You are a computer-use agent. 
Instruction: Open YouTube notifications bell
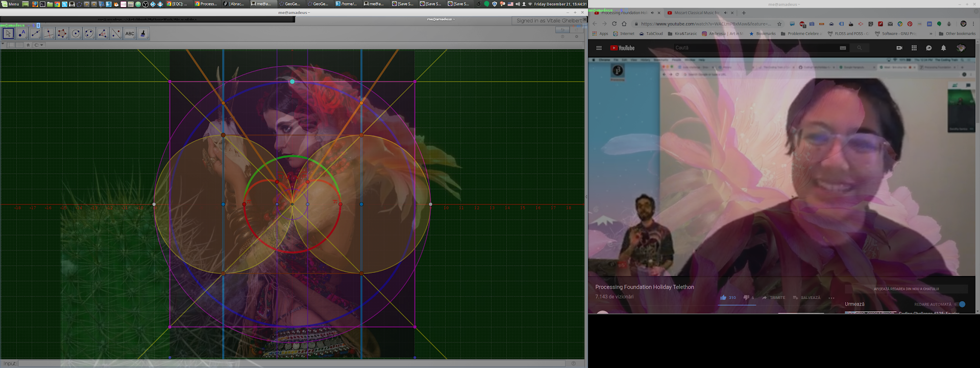point(943,48)
